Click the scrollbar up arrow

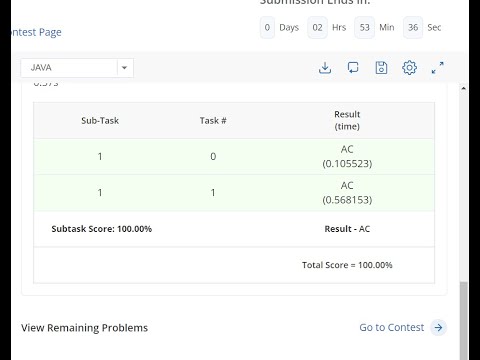(463, 88)
